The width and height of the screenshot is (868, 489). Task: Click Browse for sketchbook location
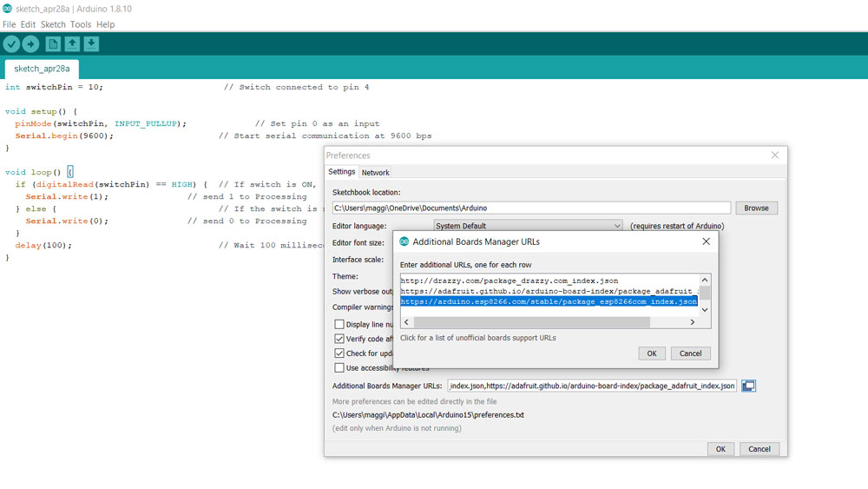coord(756,208)
